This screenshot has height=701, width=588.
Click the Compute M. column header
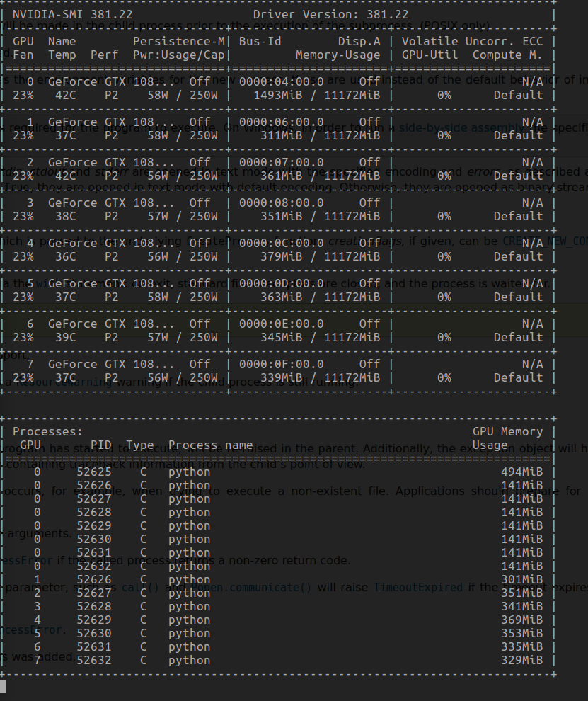[507, 55]
